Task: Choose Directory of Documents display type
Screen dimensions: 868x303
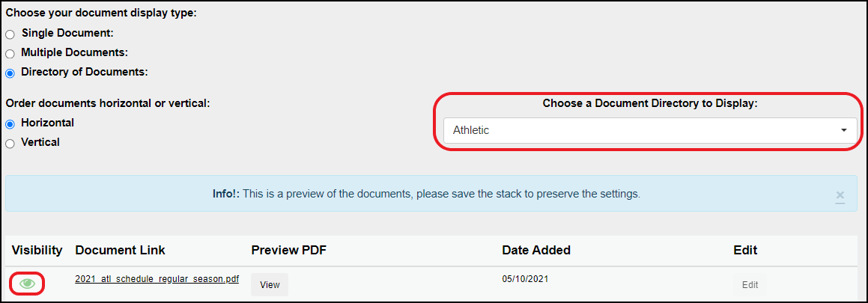Action: (10, 73)
